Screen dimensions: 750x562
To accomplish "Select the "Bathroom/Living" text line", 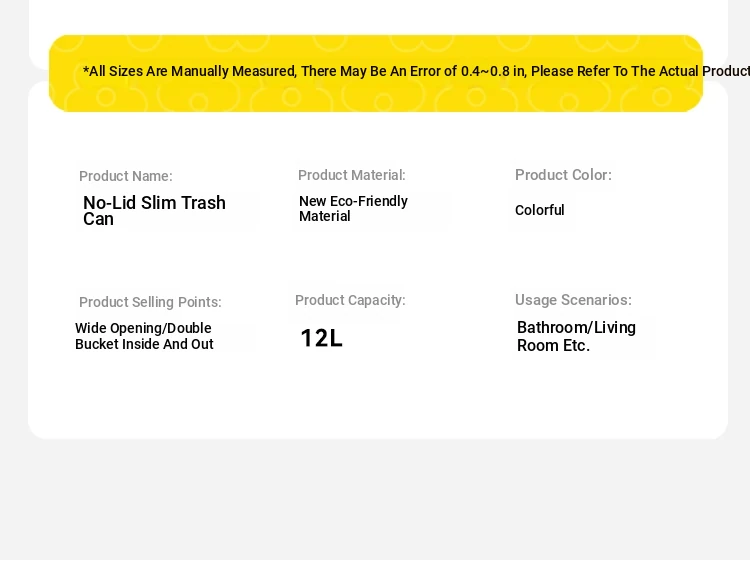I will click(x=576, y=328).
